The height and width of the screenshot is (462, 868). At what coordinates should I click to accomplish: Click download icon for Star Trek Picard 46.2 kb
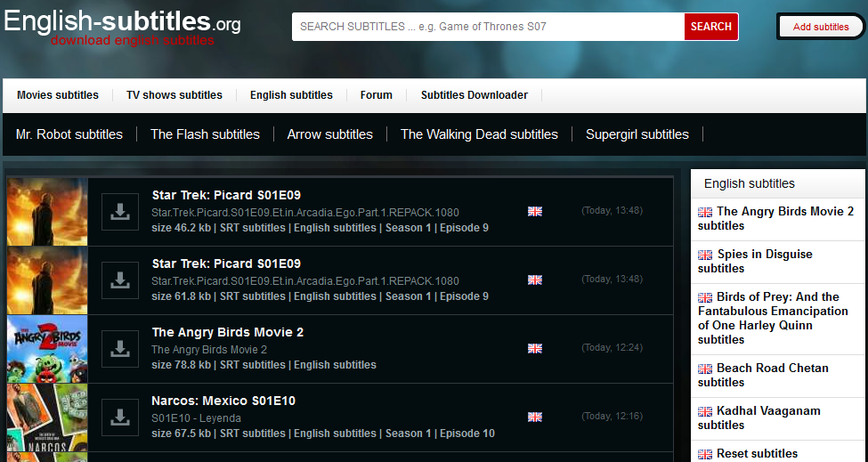pos(120,211)
